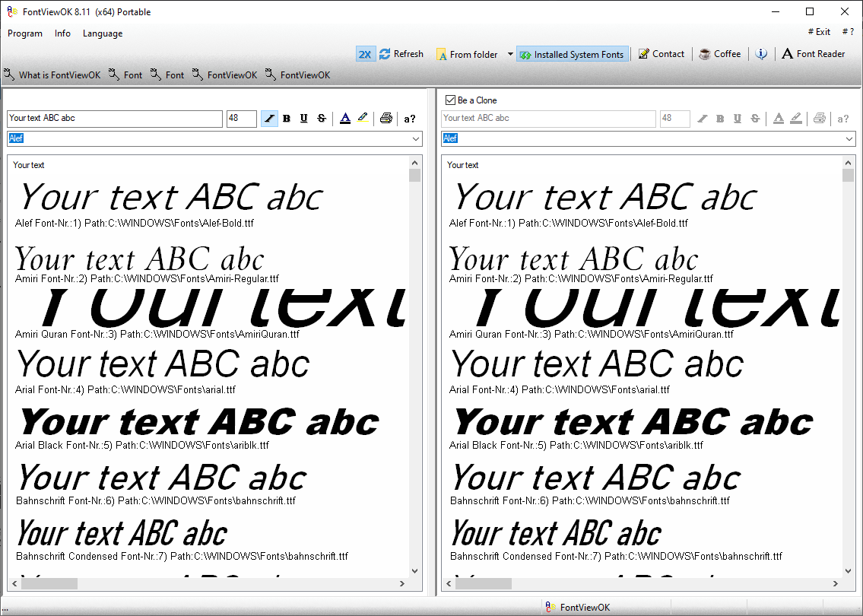863x616 pixels.
Task: Click the first Font link in links bar
Action: tap(126, 75)
